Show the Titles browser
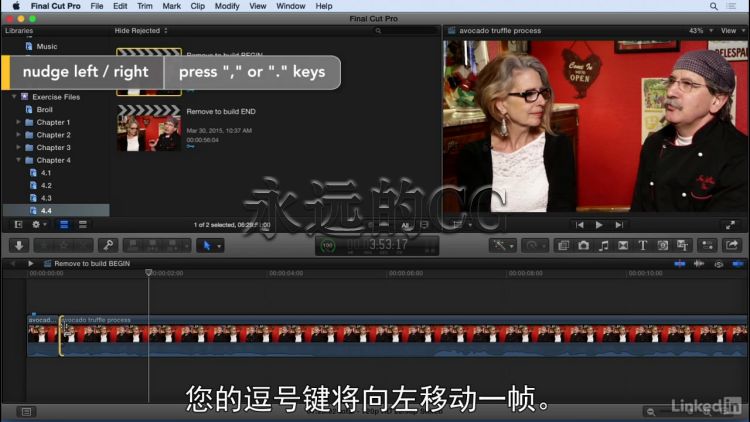This screenshot has height=422, width=750. [x=642, y=245]
